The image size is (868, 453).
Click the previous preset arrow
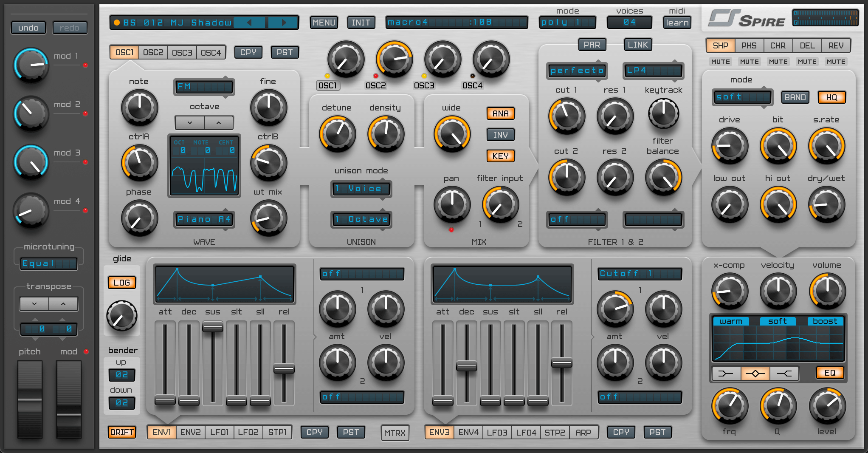coord(249,23)
